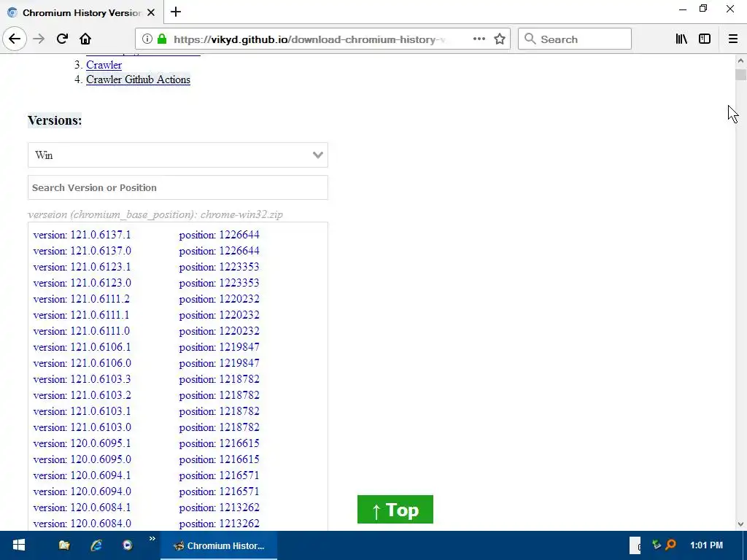747x560 pixels.
Task: Jump to page top with Top button
Action: coord(395,510)
